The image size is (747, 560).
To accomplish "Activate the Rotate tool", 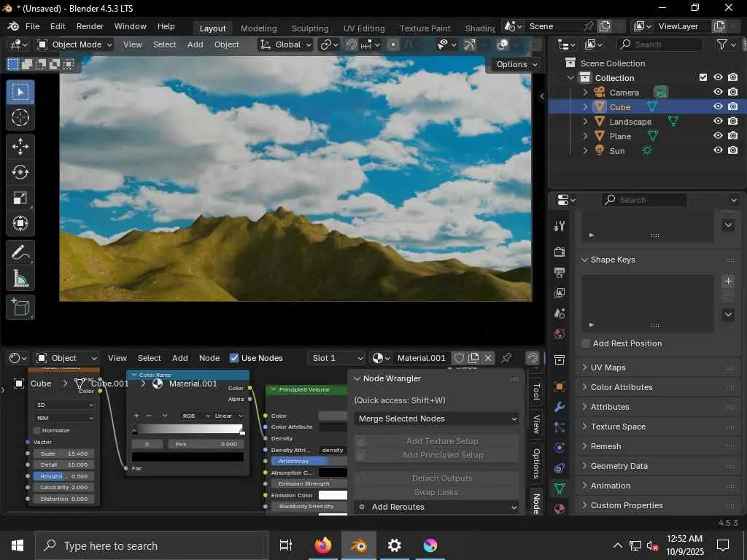I will (20, 172).
